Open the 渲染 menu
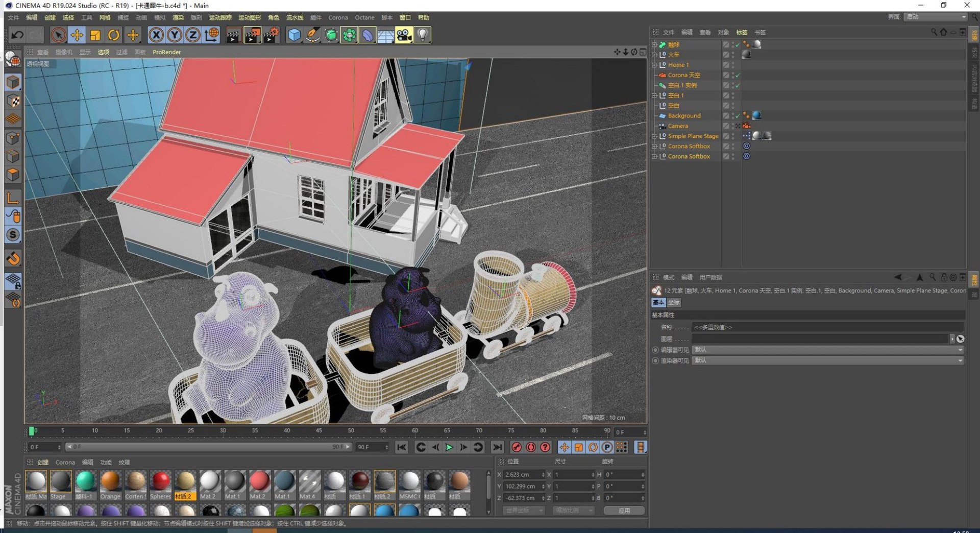Viewport: 980px width, 533px height. click(x=178, y=18)
